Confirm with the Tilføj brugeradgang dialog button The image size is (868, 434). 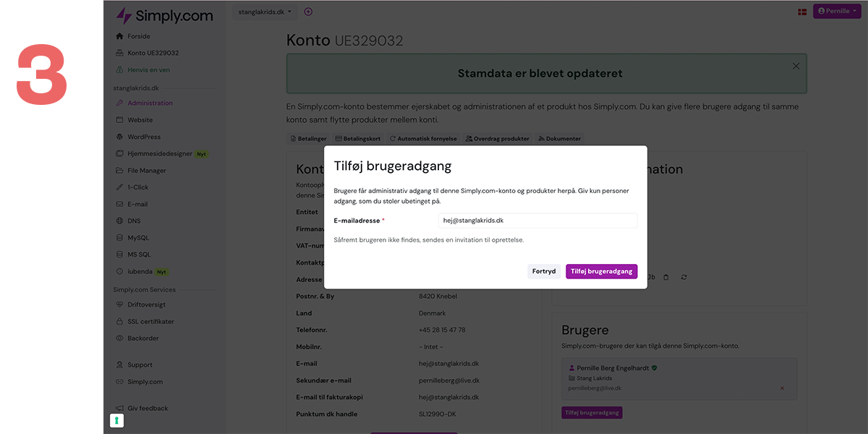click(601, 271)
